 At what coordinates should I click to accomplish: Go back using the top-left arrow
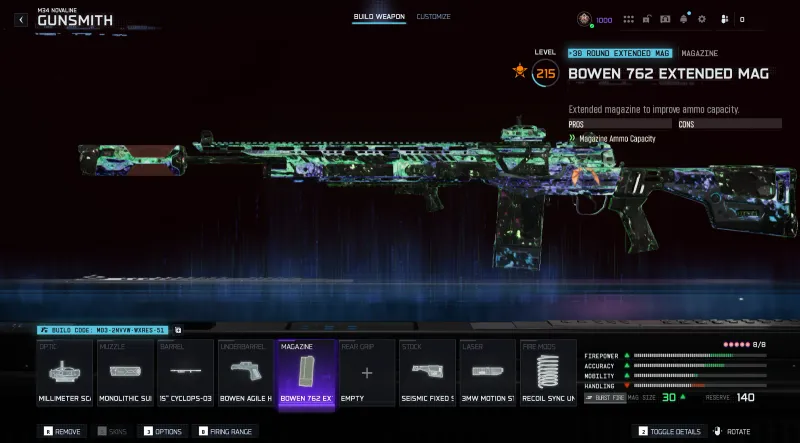point(21,20)
